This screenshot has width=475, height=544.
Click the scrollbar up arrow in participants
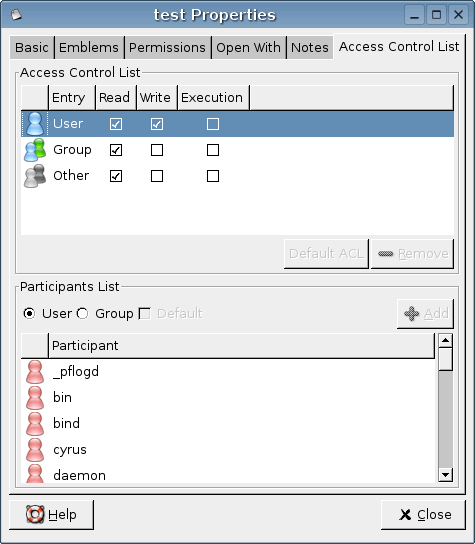click(x=446, y=341)
